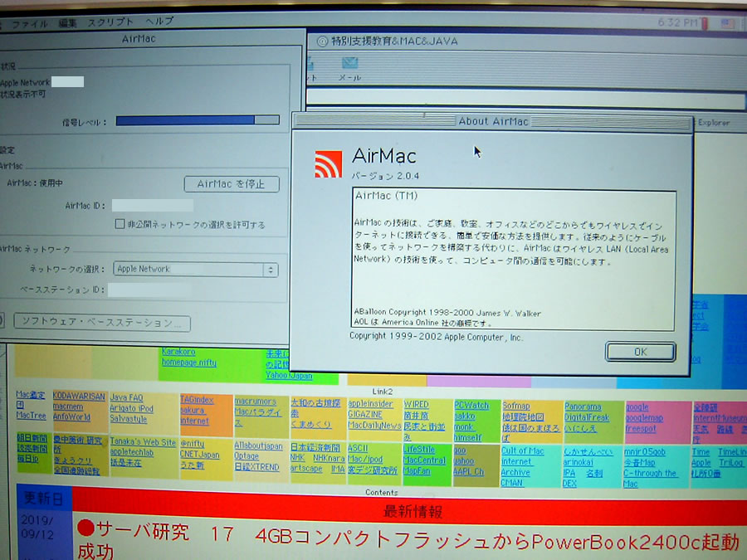Screen dimensions: 747x560
Task: Click AirMac version 2.0.4 text
Action: 385,176
